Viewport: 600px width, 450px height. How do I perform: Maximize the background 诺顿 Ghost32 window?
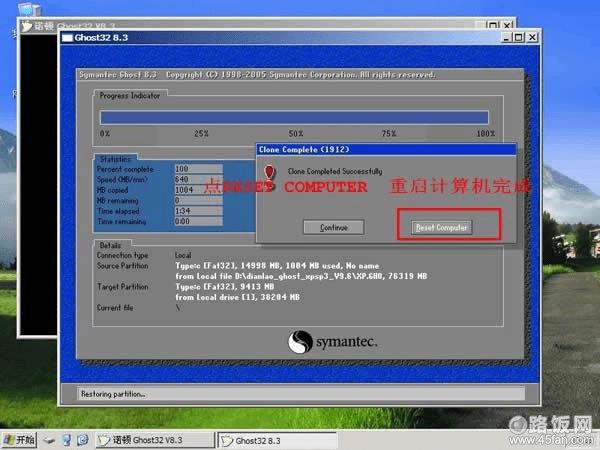[493, 25]
